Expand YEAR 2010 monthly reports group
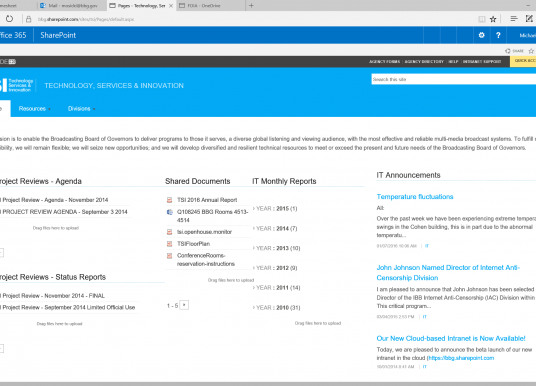This screenshot has width=536, height=386. pos(277,308)
